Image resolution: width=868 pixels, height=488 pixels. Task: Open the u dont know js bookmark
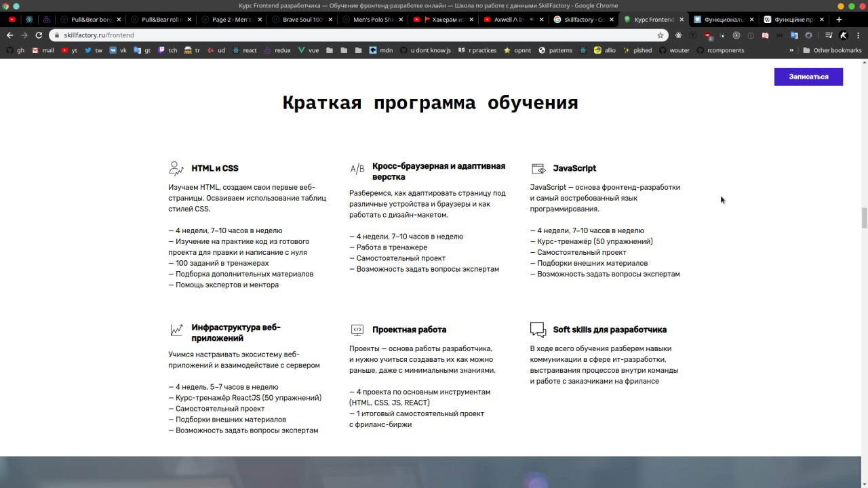coord(425,50)
